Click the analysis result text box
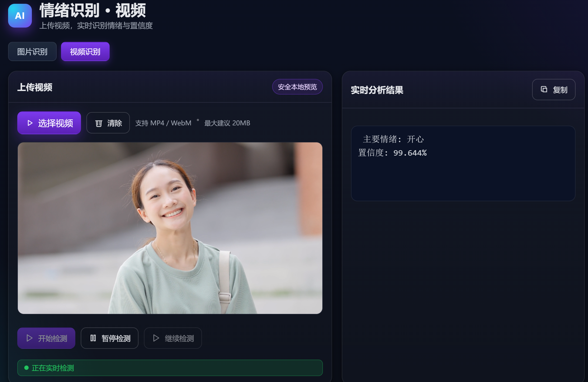588x382 pixels. 463,178
